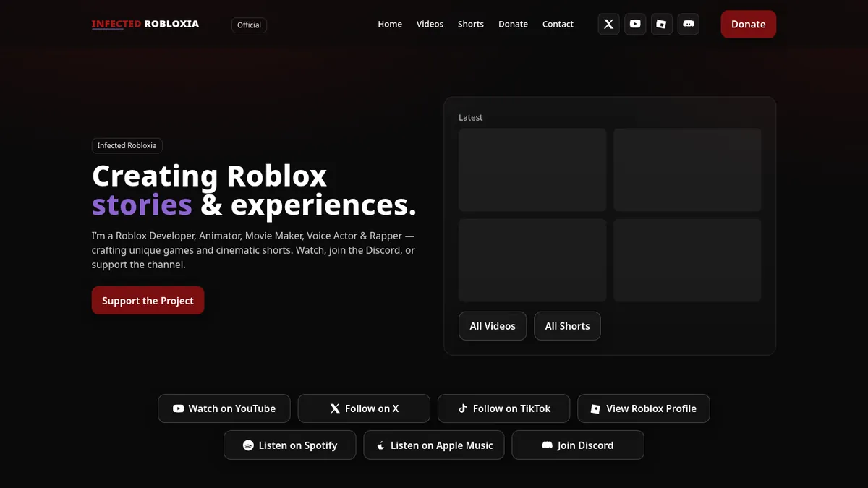Open All Shorts button
This screenshot has height=488, width=868.
point(567,326)
